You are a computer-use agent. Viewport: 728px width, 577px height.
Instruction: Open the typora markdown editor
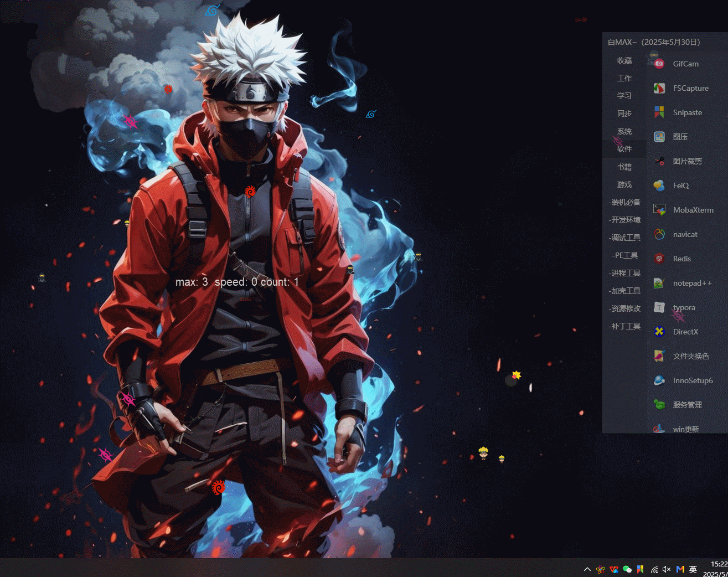coord(683,307)
